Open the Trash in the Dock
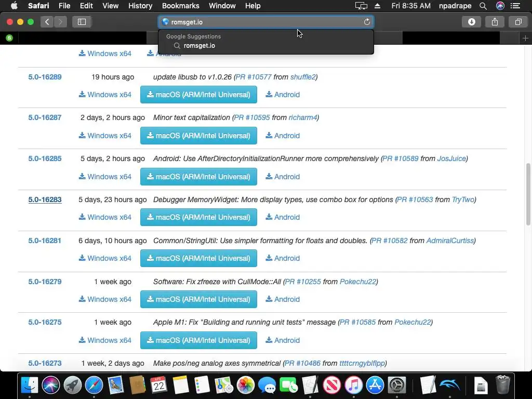Viewport: 532px width, 399px height. (x=502, y=384)
